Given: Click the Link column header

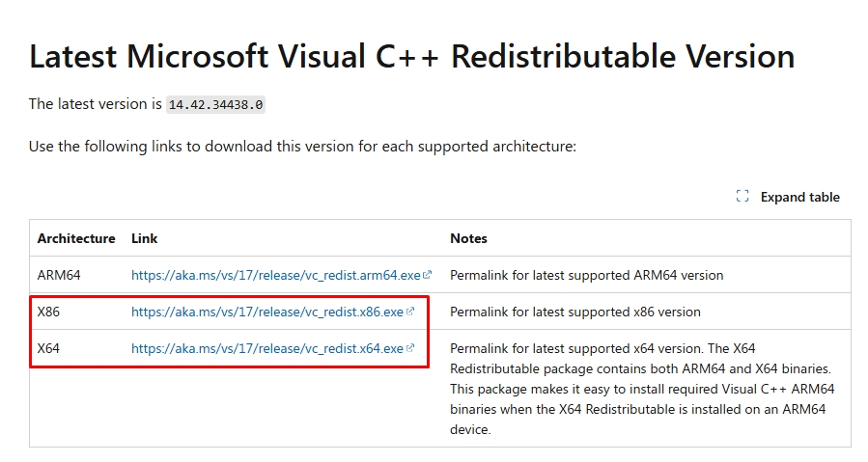Looking at the screenshot, I should coord(145,238).
